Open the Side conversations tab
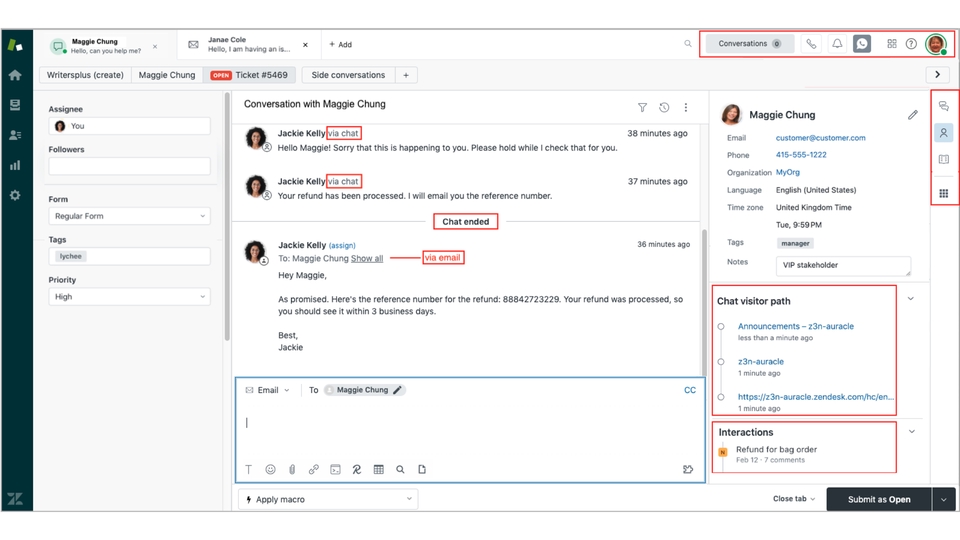Screen dimensions: 960x540 tap(348, 75)
